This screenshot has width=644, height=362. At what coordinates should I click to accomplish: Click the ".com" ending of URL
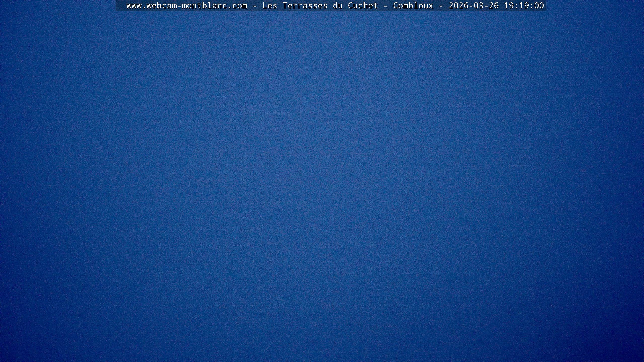tap(237, 6)
